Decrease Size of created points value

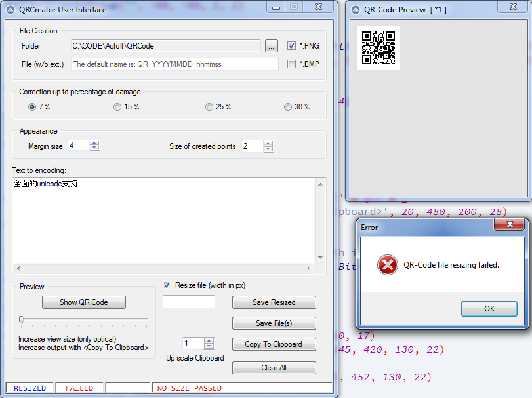(x=268, y=149)
